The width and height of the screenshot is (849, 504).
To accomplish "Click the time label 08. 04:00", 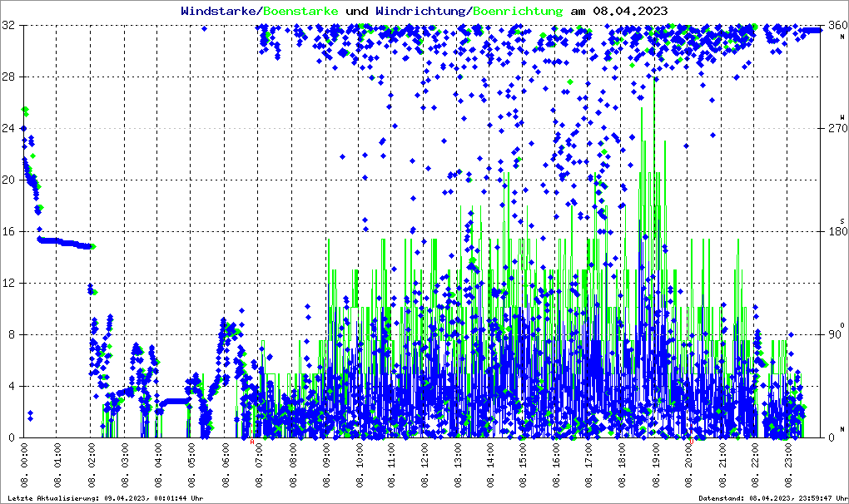I will pos(157,466).
